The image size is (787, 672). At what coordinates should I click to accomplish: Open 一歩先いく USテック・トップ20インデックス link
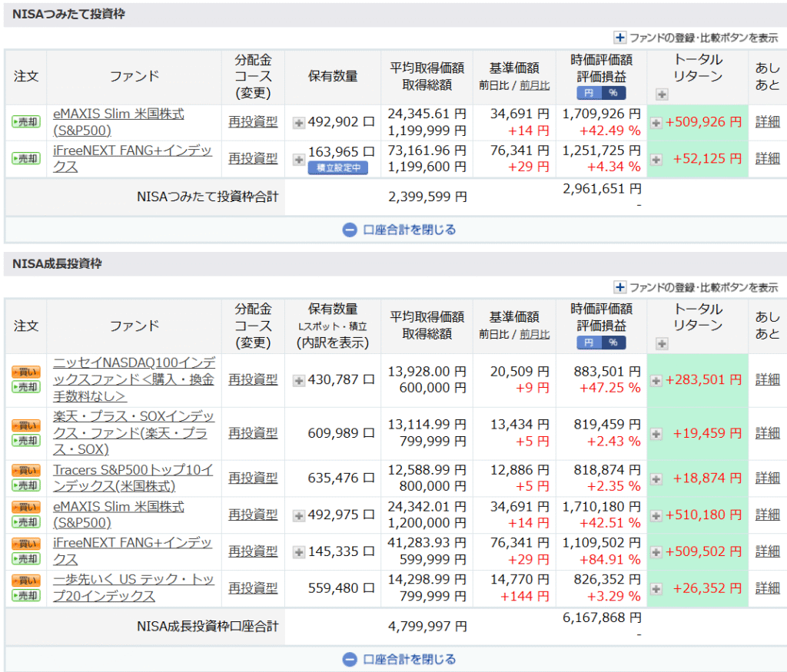134,588
